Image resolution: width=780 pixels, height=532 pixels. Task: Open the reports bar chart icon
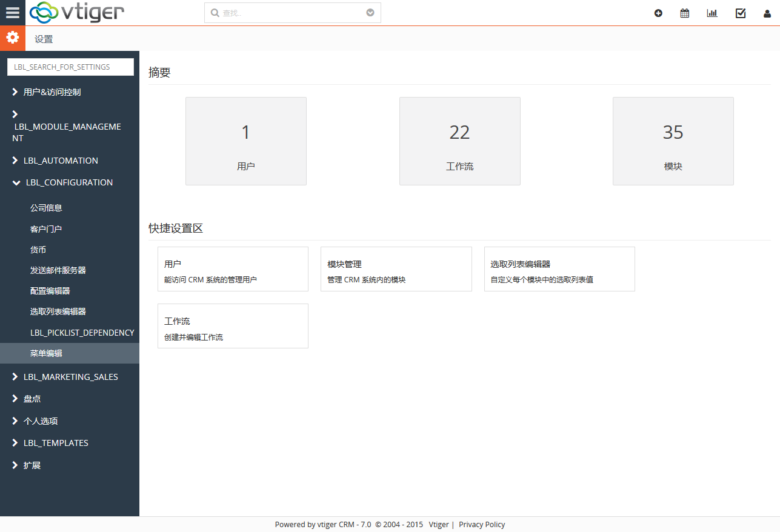712,13
